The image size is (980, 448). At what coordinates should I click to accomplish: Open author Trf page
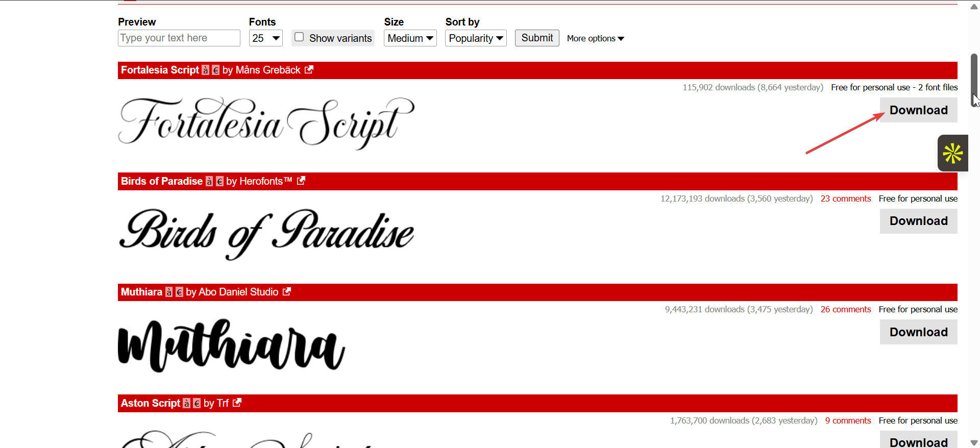point(223,404)
